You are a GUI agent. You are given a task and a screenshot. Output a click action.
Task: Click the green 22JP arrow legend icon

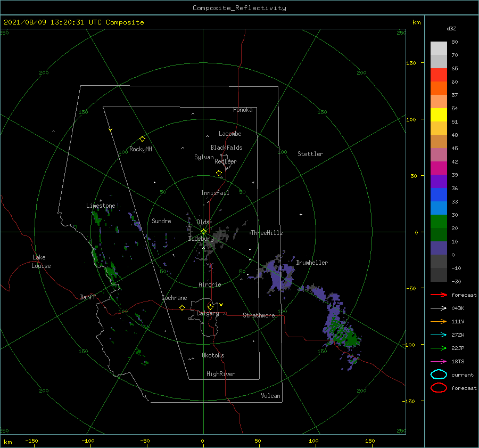tap(439, 348)
